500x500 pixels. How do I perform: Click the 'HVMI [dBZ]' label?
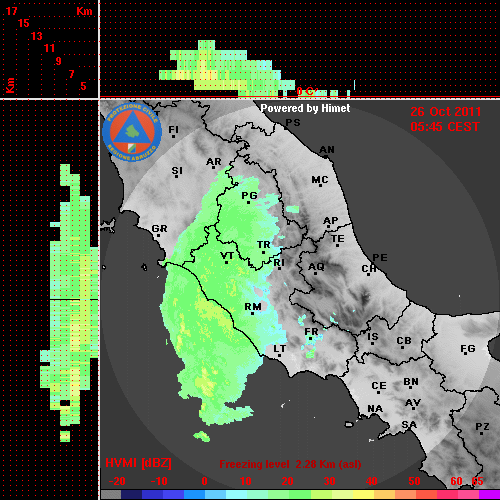(x=138, y=463)
